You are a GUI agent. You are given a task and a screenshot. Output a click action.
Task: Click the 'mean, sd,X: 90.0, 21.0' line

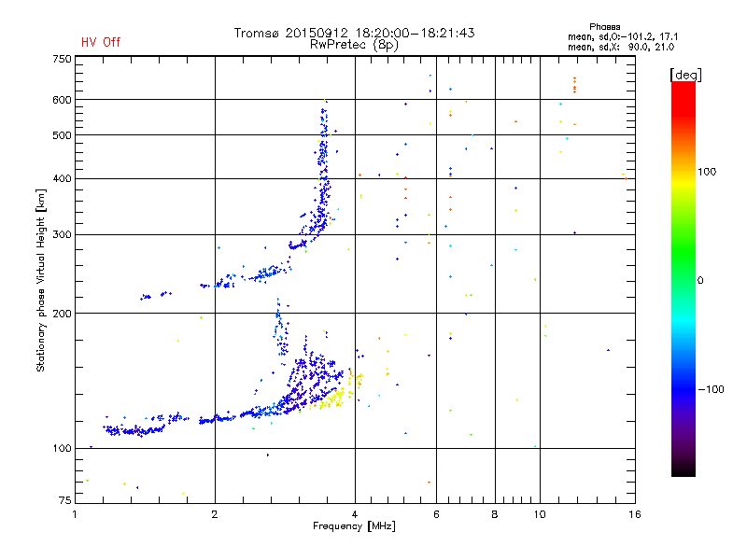621,47
